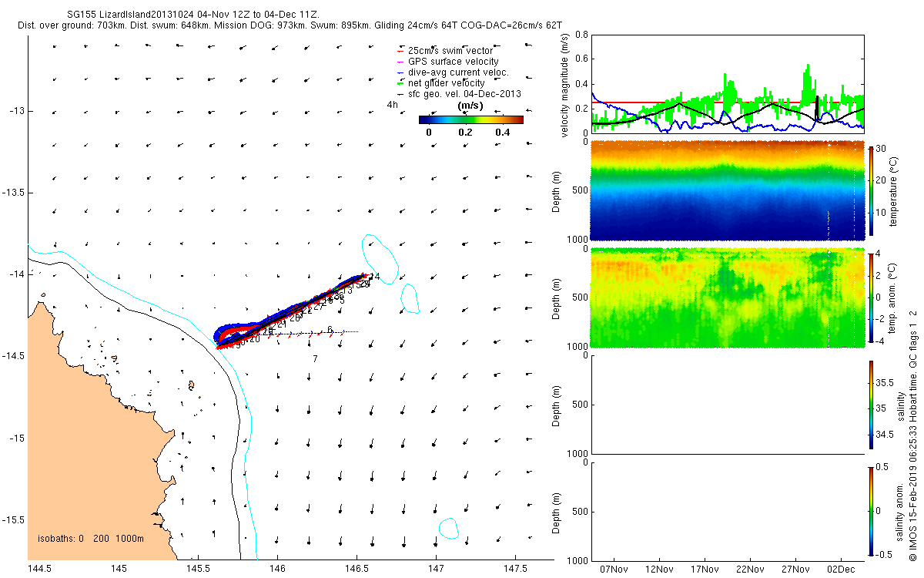924x578 pixels.
Task: Click the '4h' label beside the legend
Action: coord(393,105)
